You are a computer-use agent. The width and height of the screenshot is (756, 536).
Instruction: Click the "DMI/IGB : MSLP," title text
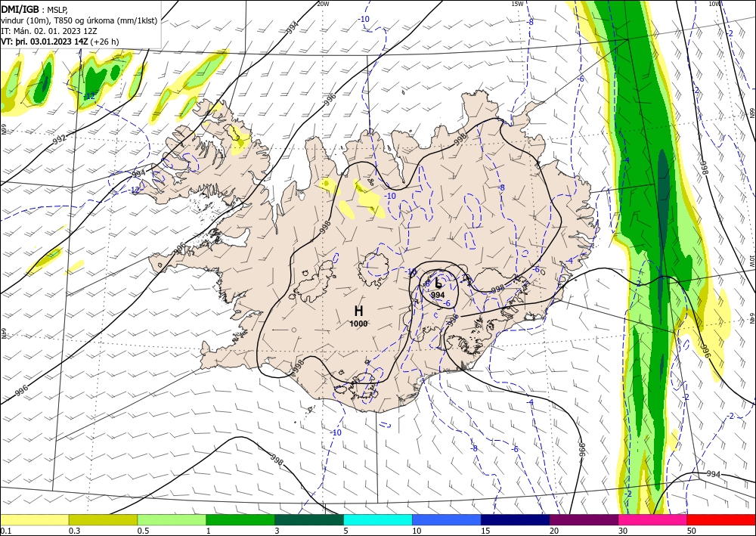[x=35, y=9]
